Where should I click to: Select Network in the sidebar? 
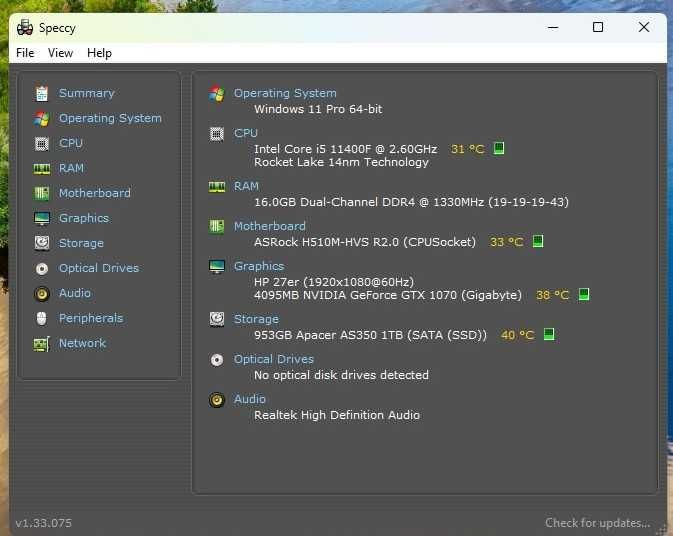[82, 343]
